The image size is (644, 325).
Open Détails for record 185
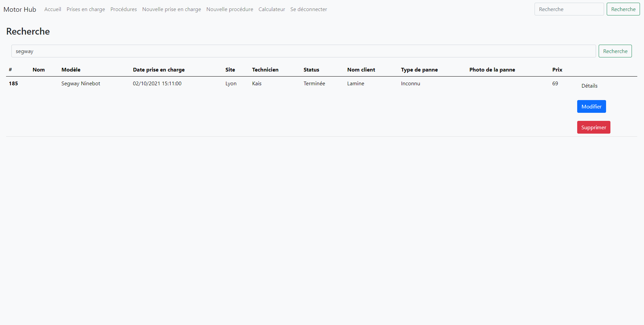click(589, 86)
